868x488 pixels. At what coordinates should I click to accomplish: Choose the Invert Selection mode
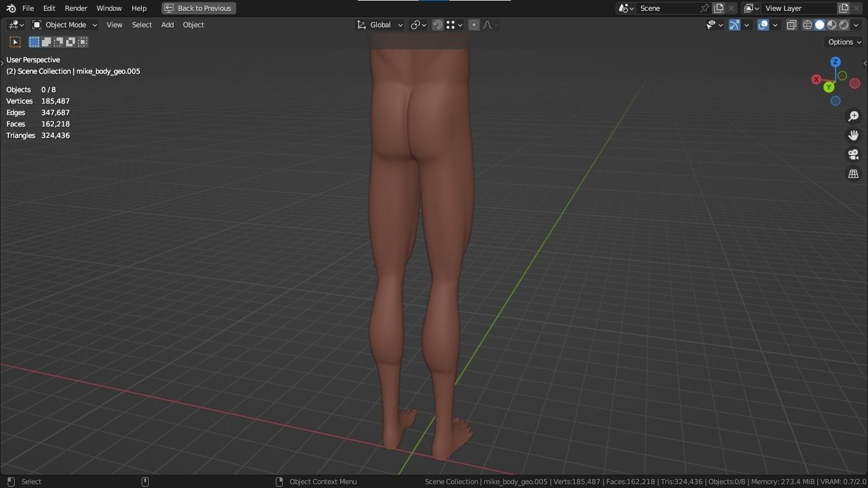(x=71, y=42)
